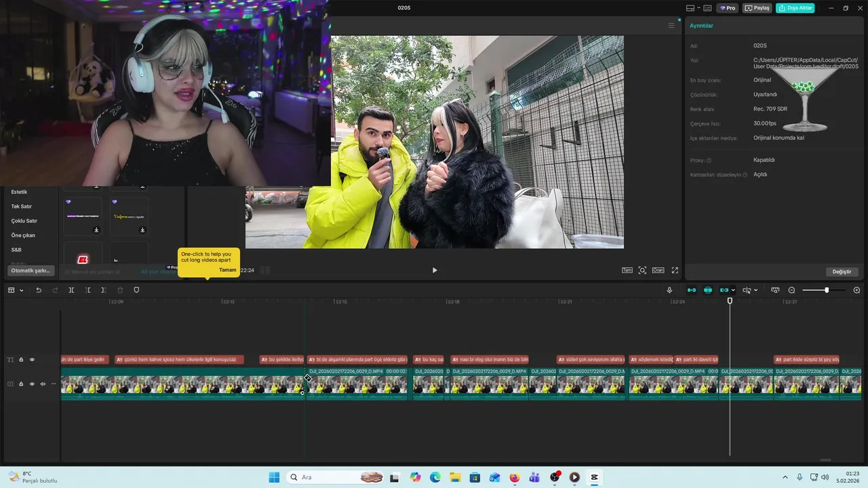Click the 'Paylaş' share button
The width and height of the screenshot is (868, 488).
757,8
